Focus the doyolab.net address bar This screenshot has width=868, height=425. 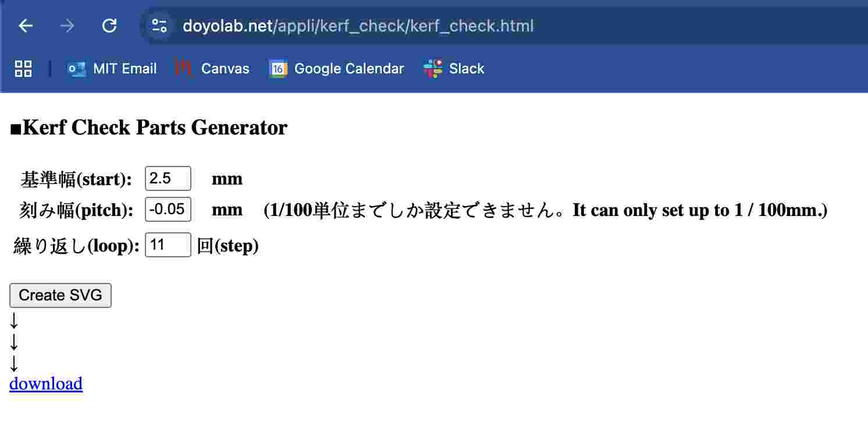(358, 26)
